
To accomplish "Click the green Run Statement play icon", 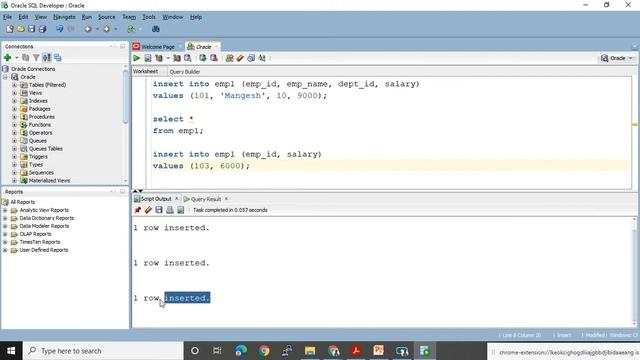I will 137,58.
